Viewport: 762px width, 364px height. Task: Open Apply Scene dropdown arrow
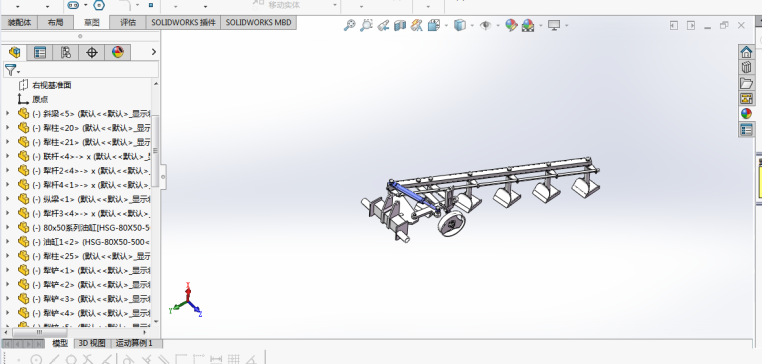click(540, 25)
